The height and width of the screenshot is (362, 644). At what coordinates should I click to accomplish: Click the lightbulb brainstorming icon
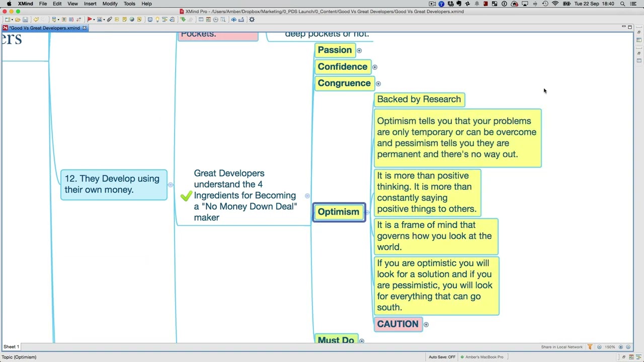(x=157, y=20)
